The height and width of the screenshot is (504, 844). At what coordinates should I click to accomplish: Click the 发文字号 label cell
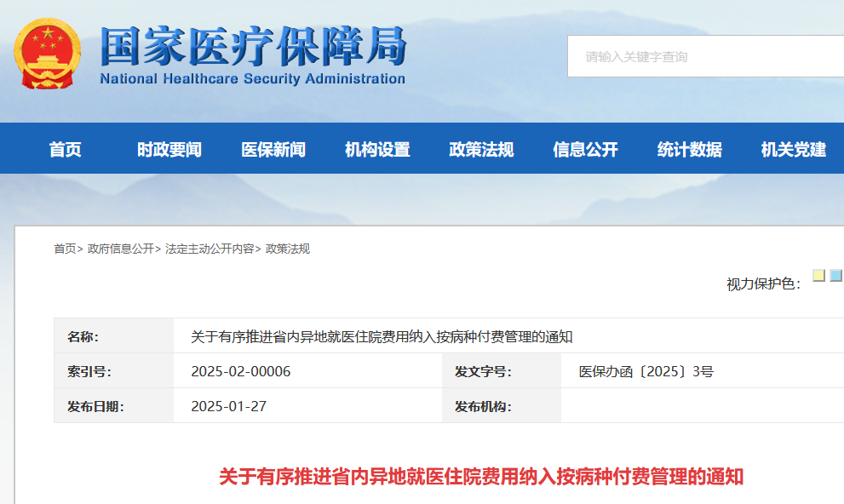point(501,371)
